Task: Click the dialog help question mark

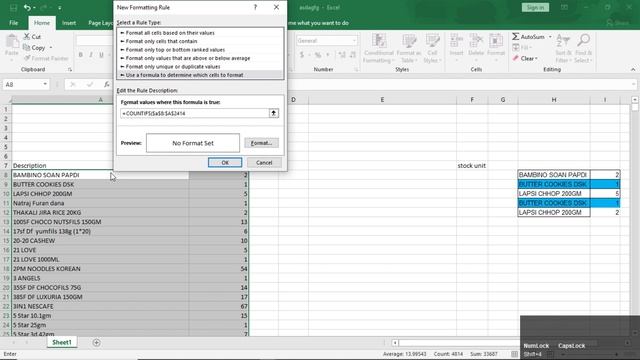Action: [256, 7]
